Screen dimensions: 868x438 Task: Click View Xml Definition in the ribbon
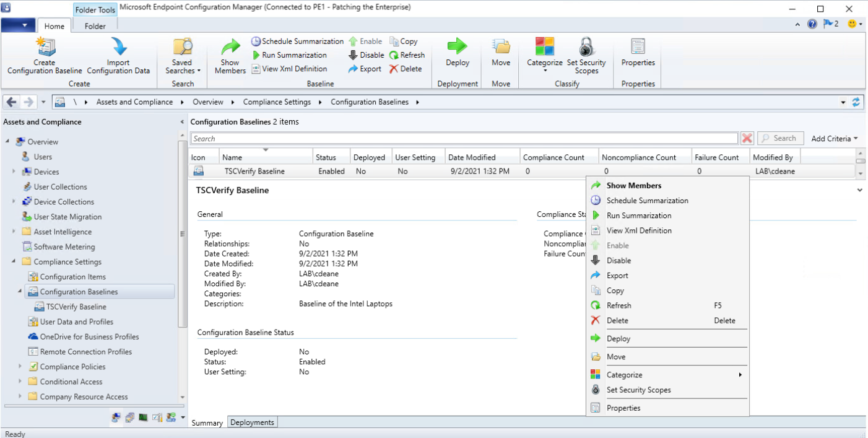(x=289, y=69)
